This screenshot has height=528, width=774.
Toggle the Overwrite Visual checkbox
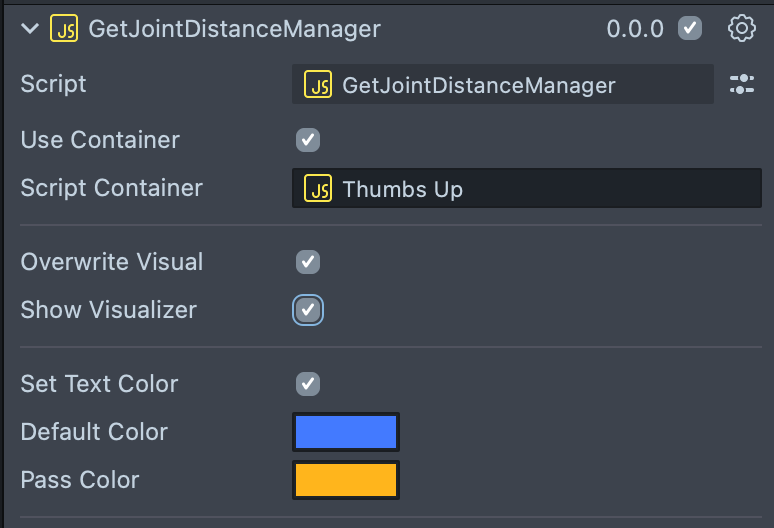(308, 262)
